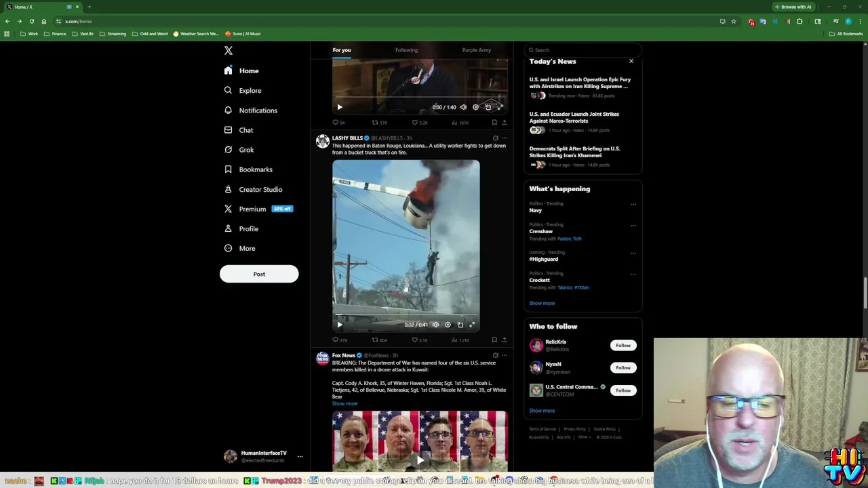Follow U.S. Central Command

623,390
